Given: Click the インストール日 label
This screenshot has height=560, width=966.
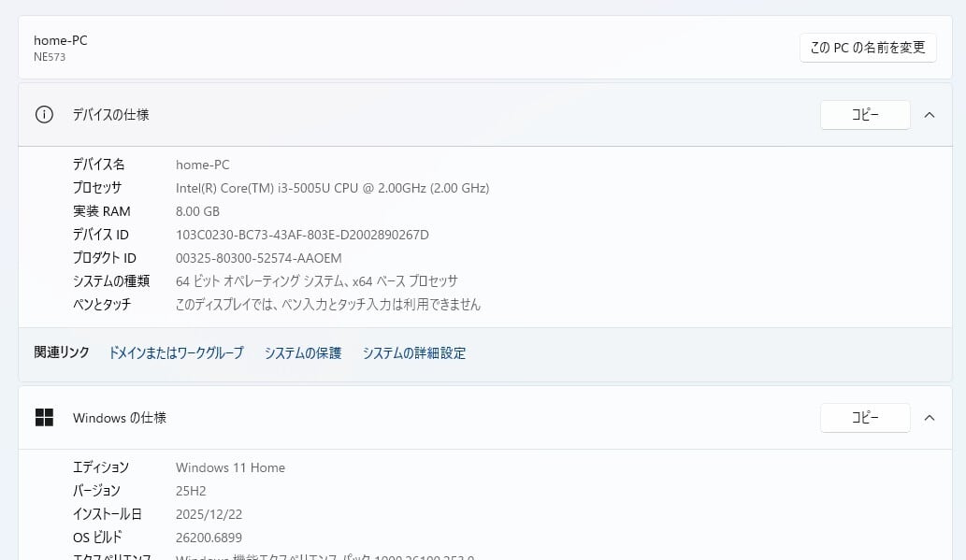Looking at the screenshot, I should coord(108,514).
